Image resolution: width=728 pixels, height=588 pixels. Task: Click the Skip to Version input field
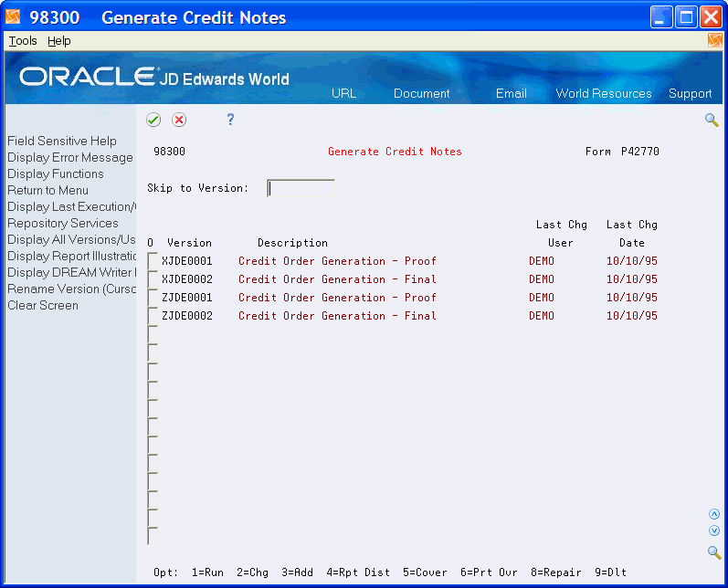tap(301, 188)
